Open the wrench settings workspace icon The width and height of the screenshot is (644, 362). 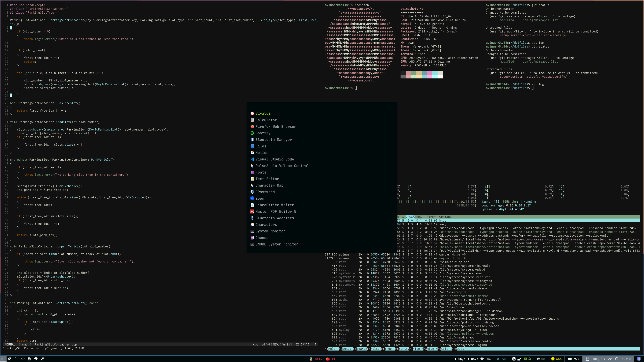coord(42,359)
